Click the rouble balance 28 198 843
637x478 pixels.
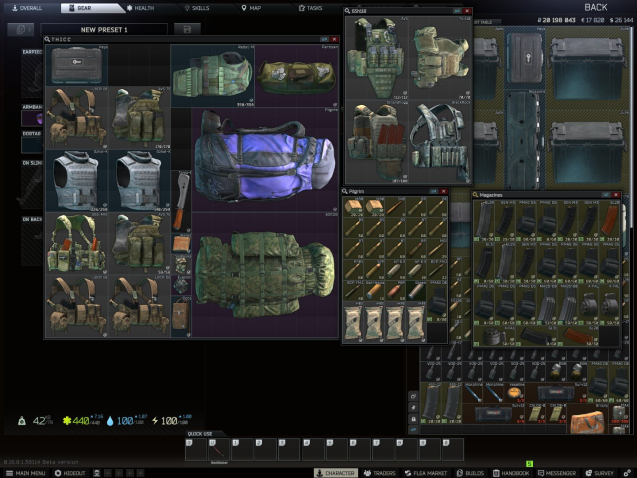tap(557, 20)
